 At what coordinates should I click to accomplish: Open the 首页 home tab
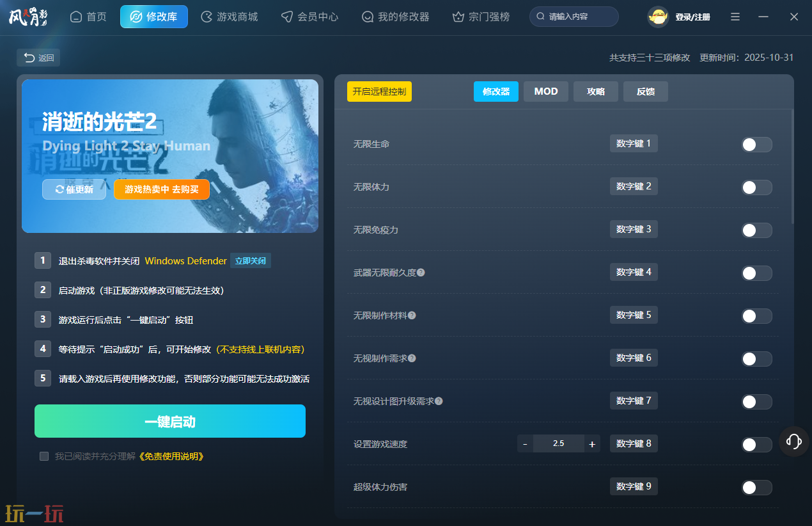tap(88, 17)
